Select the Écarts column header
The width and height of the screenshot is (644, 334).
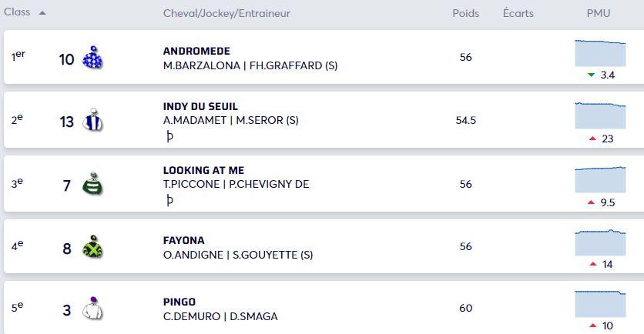point(518,13)
